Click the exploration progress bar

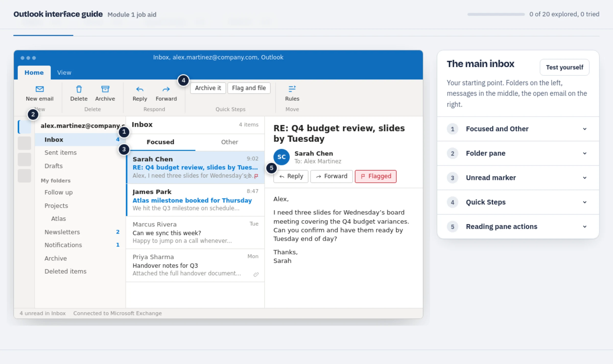point(496,14)
